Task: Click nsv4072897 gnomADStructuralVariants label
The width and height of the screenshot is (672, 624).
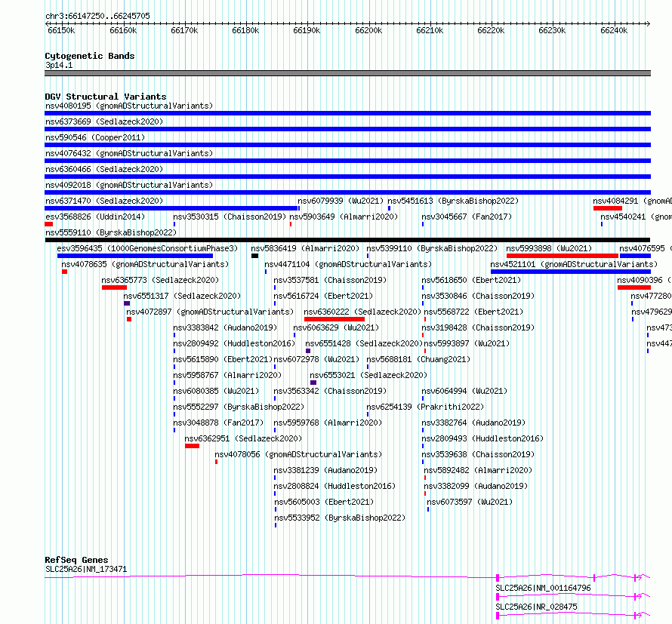Action: [x=210, y=312]
